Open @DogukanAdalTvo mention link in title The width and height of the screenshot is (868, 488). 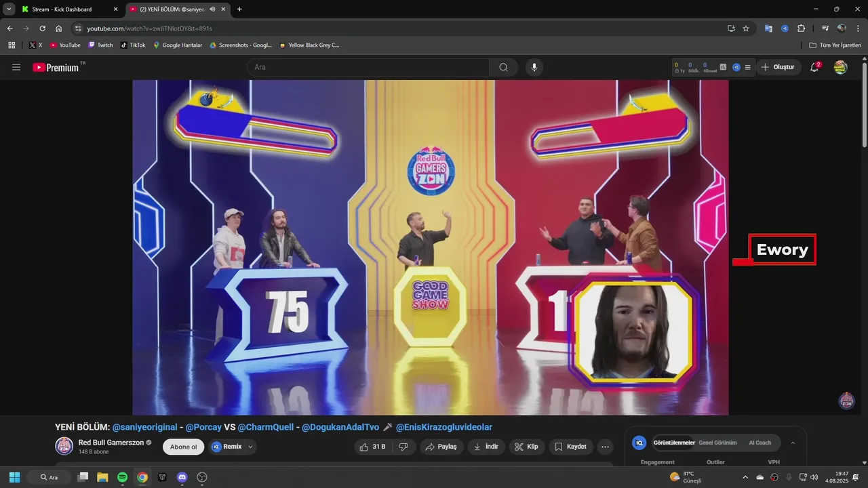tap(340, 427)
